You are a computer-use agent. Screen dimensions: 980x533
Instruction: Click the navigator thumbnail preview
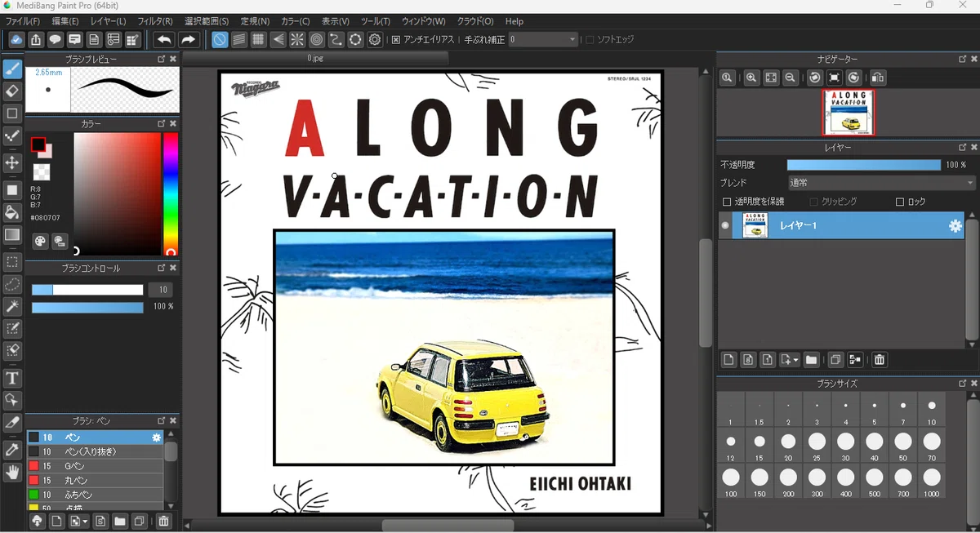point(848,113)
